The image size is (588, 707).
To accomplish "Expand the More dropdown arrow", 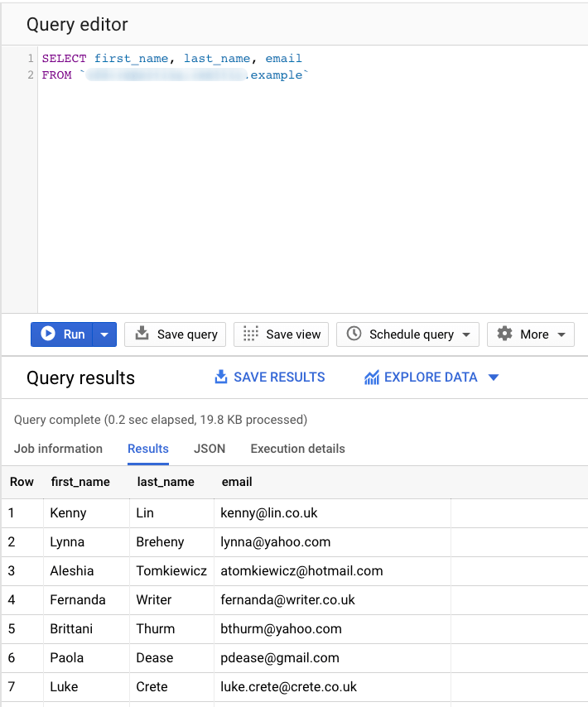I will 561,335.
